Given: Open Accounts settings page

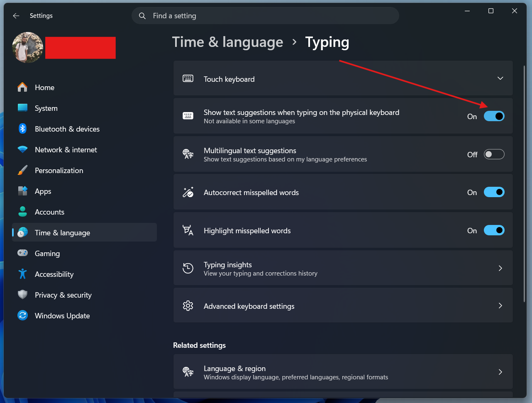Looking at the screenshot, I should (x=85, y=212).
